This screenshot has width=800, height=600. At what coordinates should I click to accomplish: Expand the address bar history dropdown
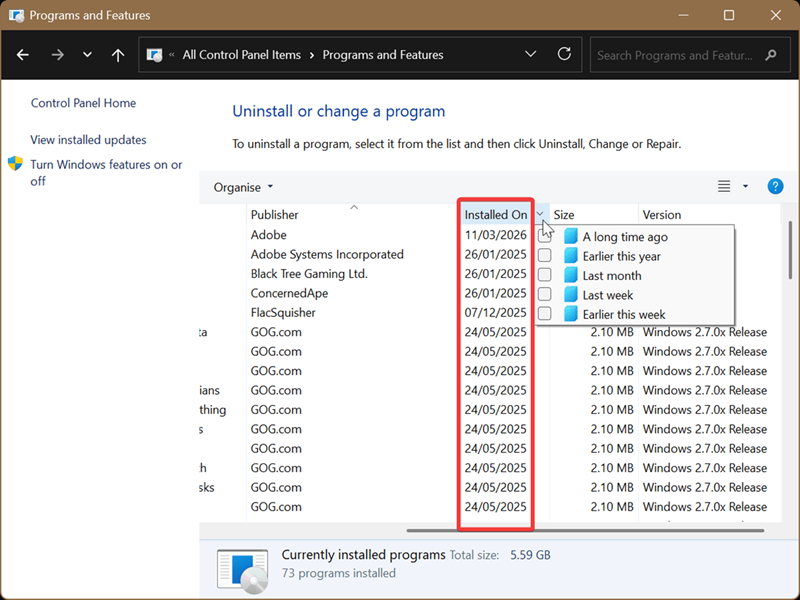click(x=531, y=54)
